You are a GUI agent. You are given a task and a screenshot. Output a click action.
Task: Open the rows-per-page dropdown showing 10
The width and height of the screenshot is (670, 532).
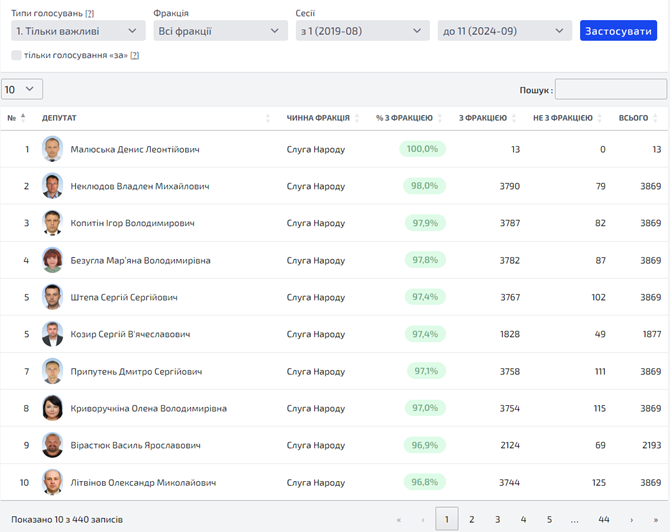[22, 89]
